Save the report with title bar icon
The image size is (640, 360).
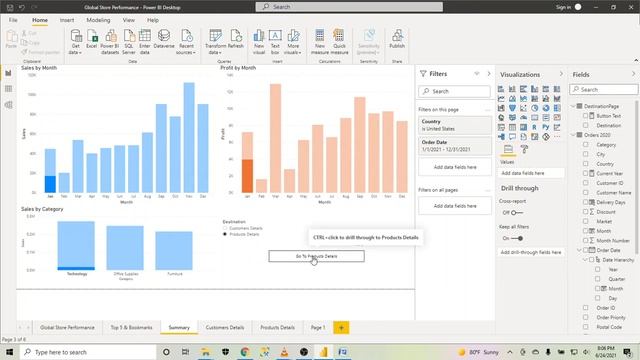pos(10,7)
